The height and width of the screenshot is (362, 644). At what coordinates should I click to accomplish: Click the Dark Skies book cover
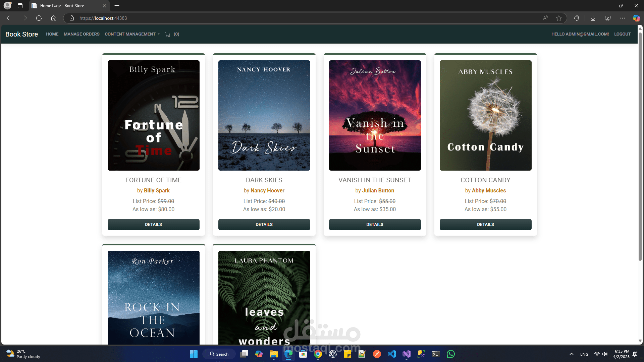coord(264,115)
